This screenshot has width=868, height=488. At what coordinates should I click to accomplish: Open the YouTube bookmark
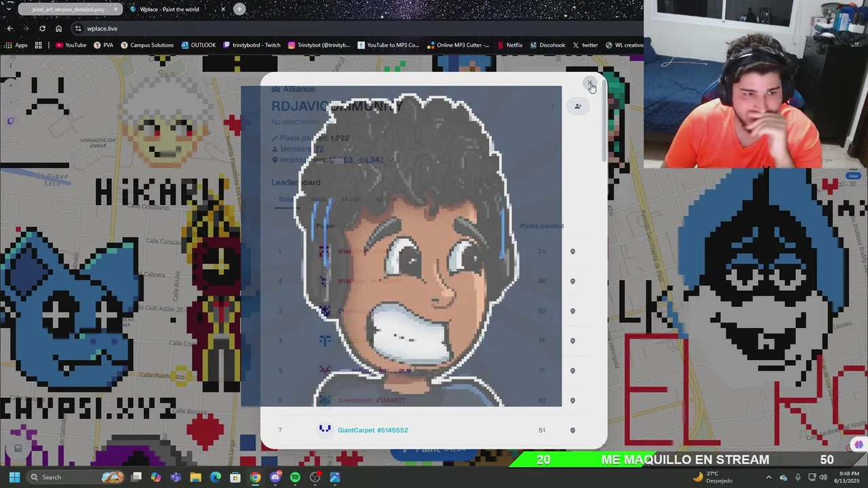[x=71, y=45]
